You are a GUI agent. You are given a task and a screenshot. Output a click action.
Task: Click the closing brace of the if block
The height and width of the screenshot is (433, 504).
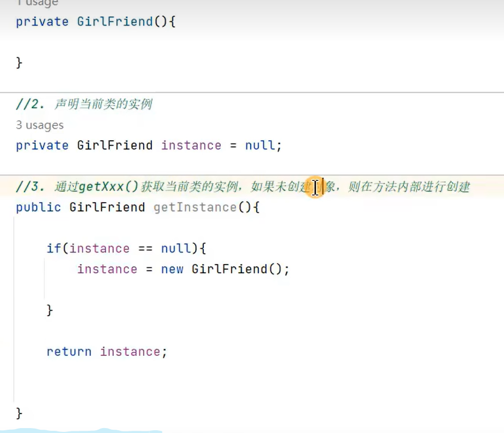(50, 310)
